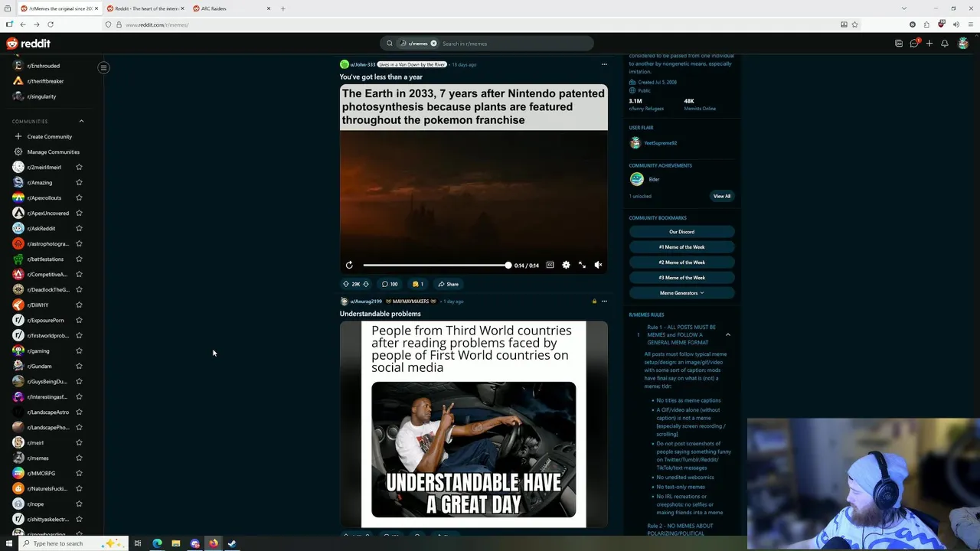Remove the r/memes search filter chip
This screenshot has width=980, height=551.
click(433, 44)
